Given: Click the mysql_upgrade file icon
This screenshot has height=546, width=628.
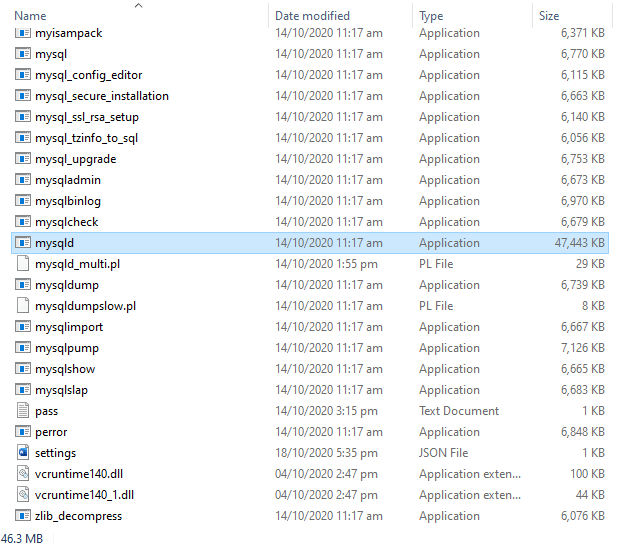Looking at the screenshot, I should (x=23, y=159).
